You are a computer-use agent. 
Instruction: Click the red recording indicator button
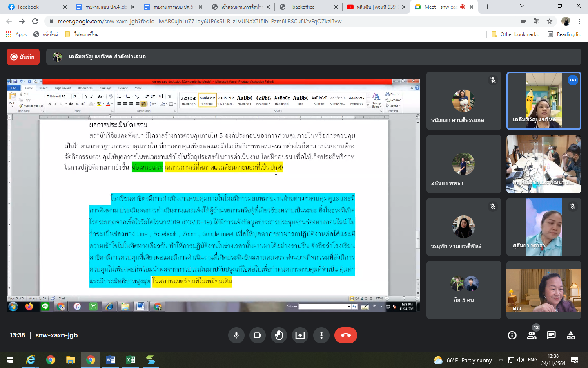click(x=23, y=57)
